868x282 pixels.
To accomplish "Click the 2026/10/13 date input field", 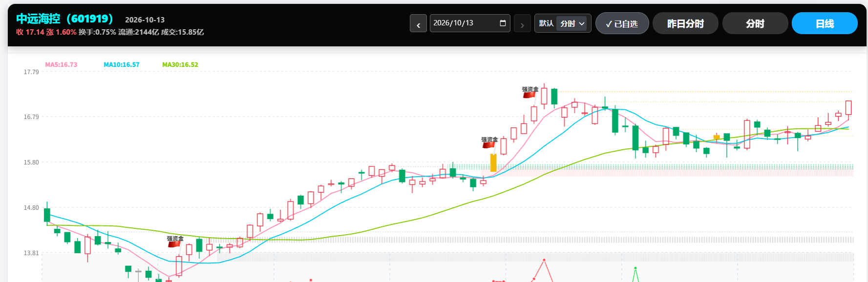I will tap(470, 23).
